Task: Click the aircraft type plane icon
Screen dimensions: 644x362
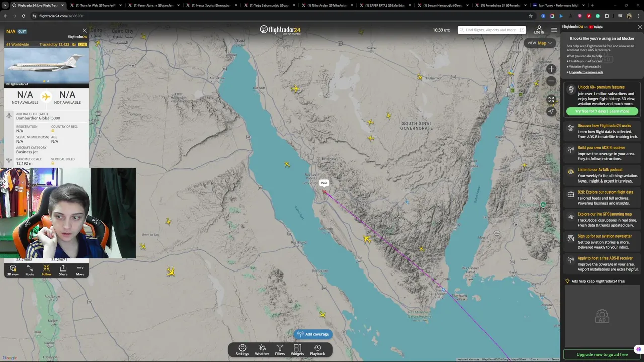Action: [9, 116]
